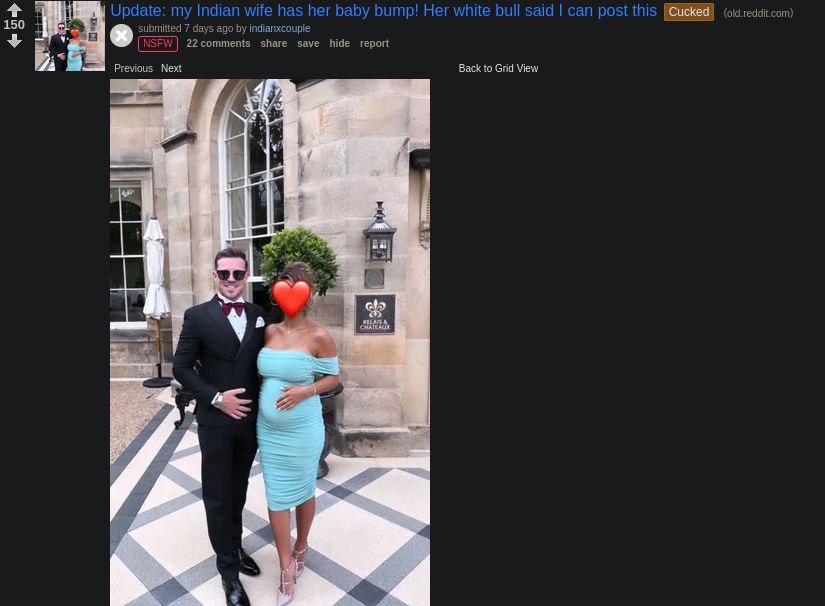Save this post
The width and height of the screenshot is (825, 606).
308,44
